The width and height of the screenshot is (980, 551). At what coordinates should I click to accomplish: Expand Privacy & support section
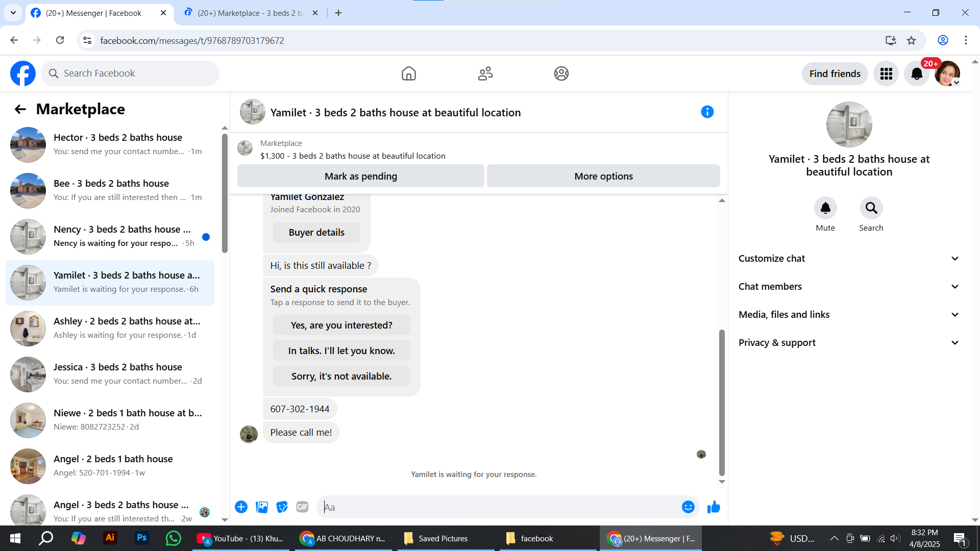[x=849, y=343]
